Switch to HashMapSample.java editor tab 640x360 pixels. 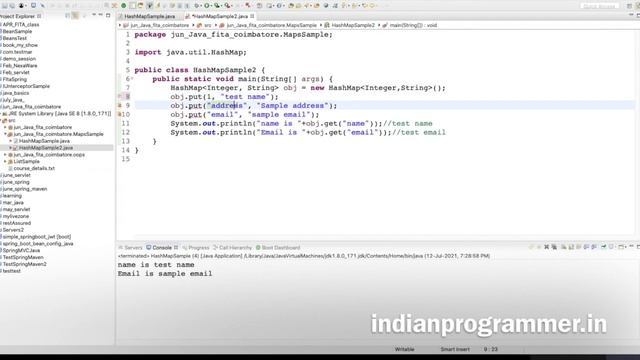pos(149,16)
